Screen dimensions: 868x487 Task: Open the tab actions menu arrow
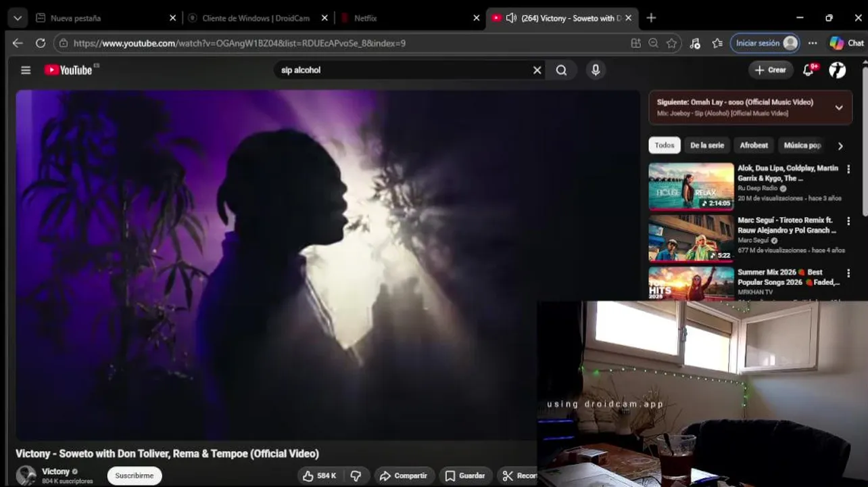tap(18, 18)
